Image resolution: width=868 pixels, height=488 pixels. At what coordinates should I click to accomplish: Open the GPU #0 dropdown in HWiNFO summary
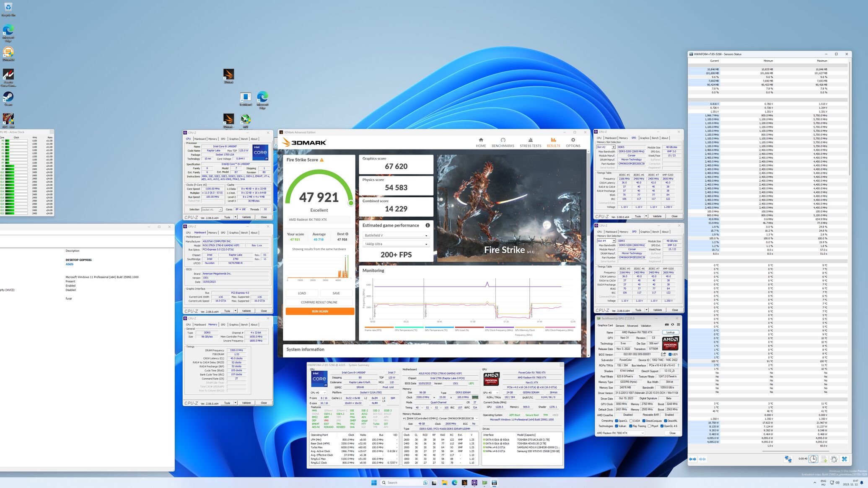pos(490,393)
